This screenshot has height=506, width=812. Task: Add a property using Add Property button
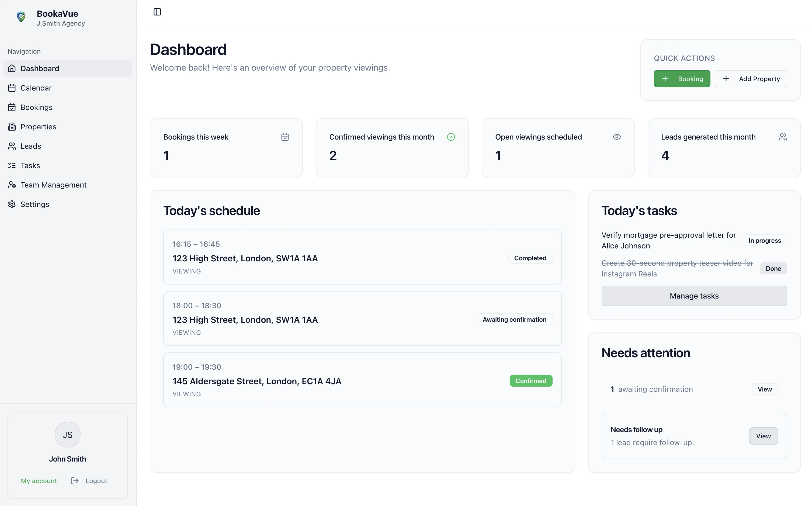pos(750,79)
